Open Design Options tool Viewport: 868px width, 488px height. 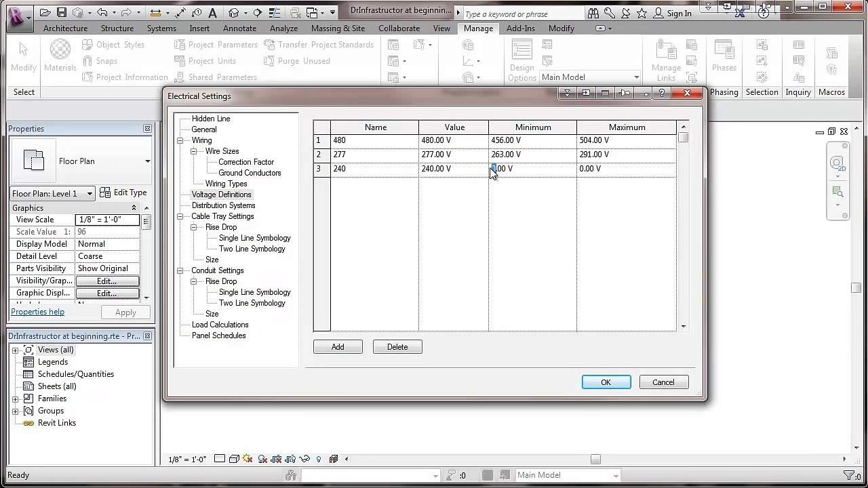(522, 61)
